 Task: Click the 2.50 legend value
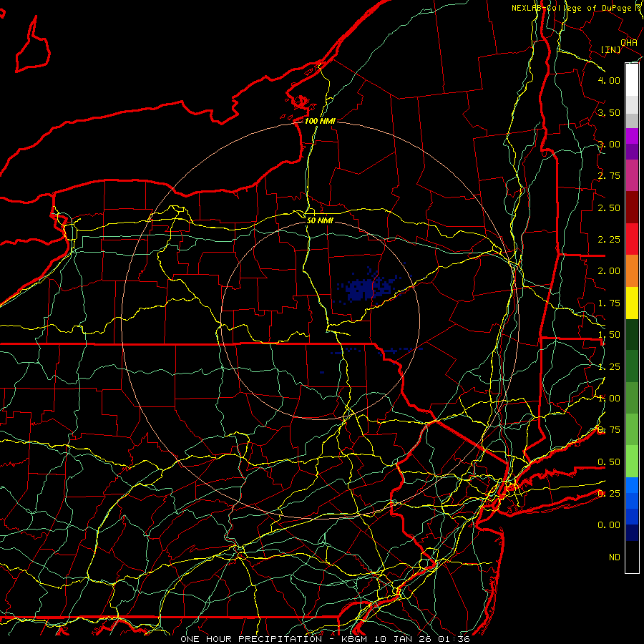(x=609, y=208)
